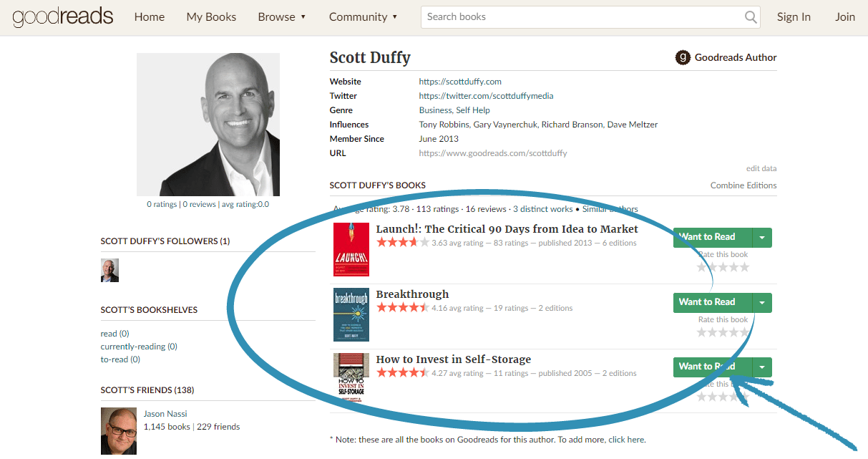Open the read (0) bookshelf

(x=115, y=334)
